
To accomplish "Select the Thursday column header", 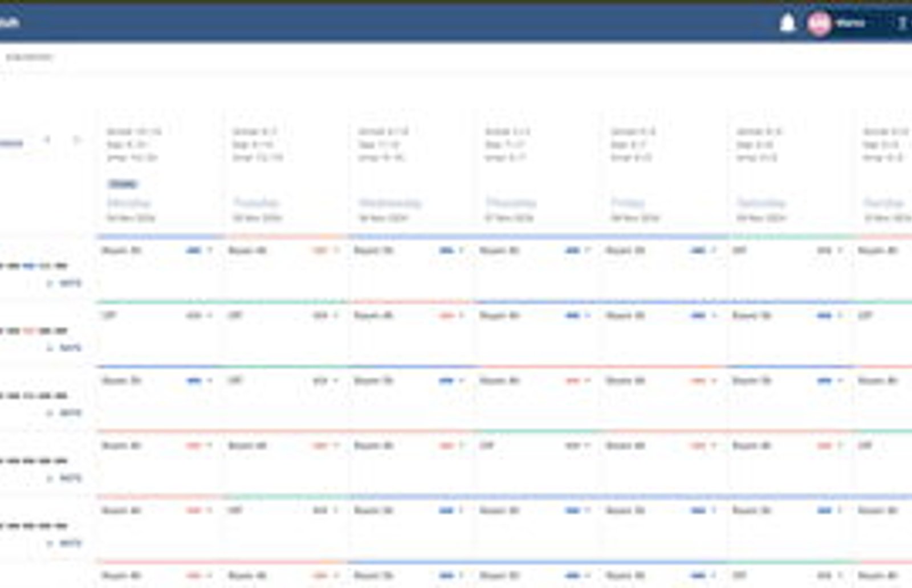I will (511, 203).
